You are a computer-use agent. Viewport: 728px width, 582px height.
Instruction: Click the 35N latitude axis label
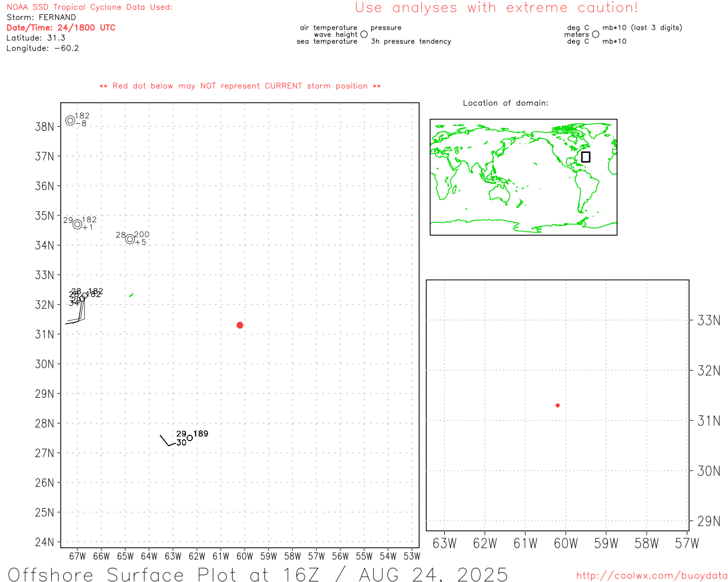tap(45, 216)
